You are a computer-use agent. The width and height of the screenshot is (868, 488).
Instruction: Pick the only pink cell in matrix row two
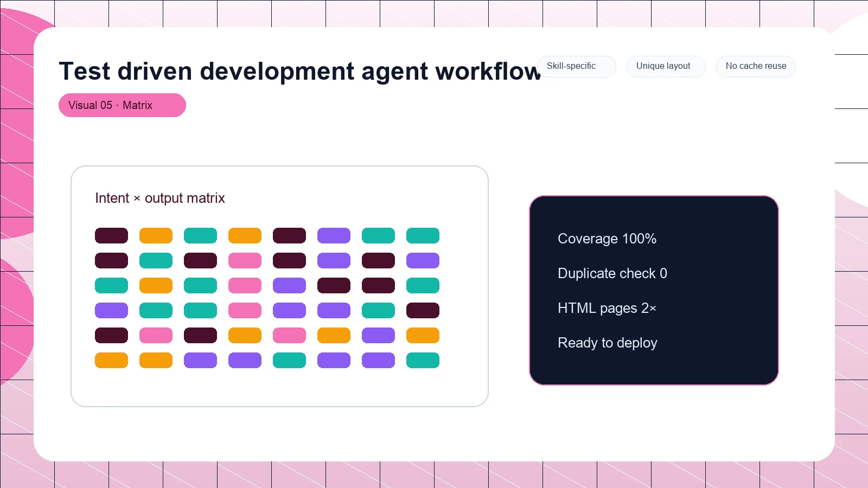(x=245, y=261)
